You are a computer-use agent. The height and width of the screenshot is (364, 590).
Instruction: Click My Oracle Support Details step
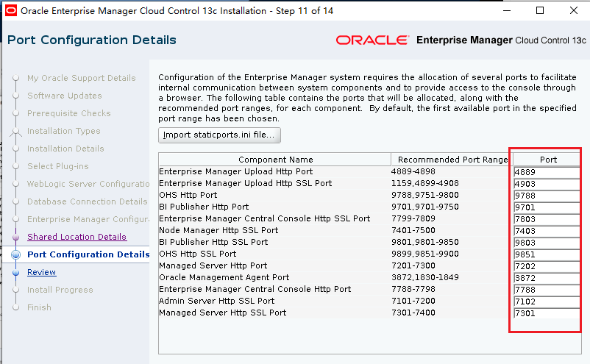click(x=81, y=78)
